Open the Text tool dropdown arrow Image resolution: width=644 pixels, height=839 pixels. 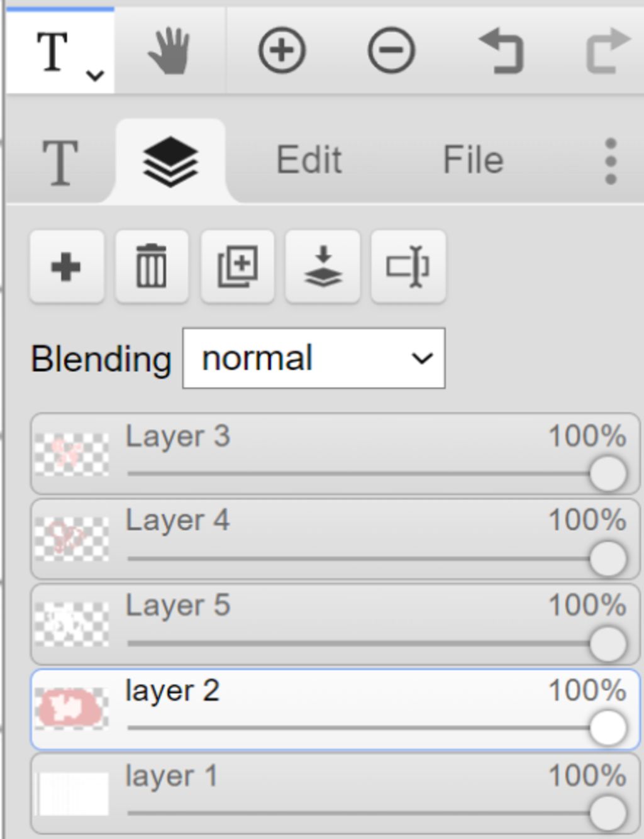pyautogui.click(x=95, y=75)
